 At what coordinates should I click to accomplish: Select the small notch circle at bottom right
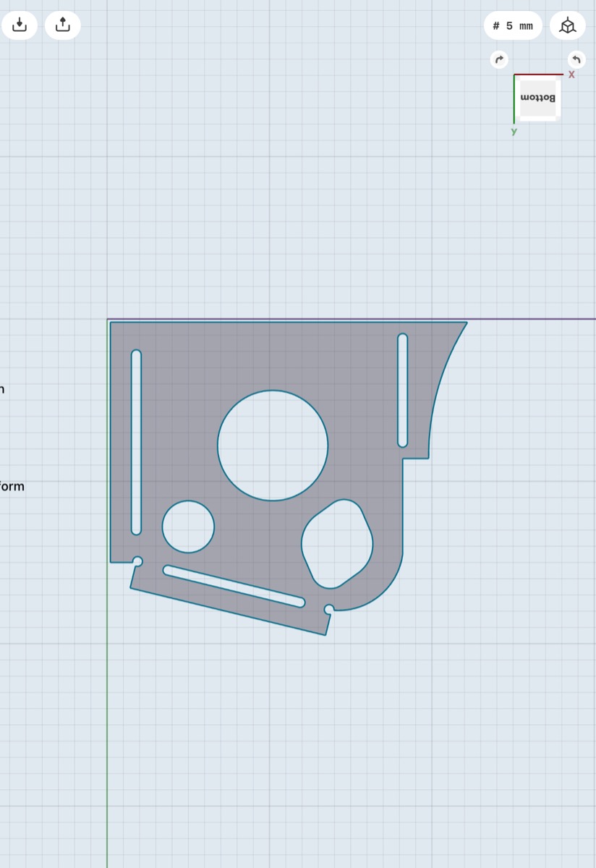(x=329, y=609)
